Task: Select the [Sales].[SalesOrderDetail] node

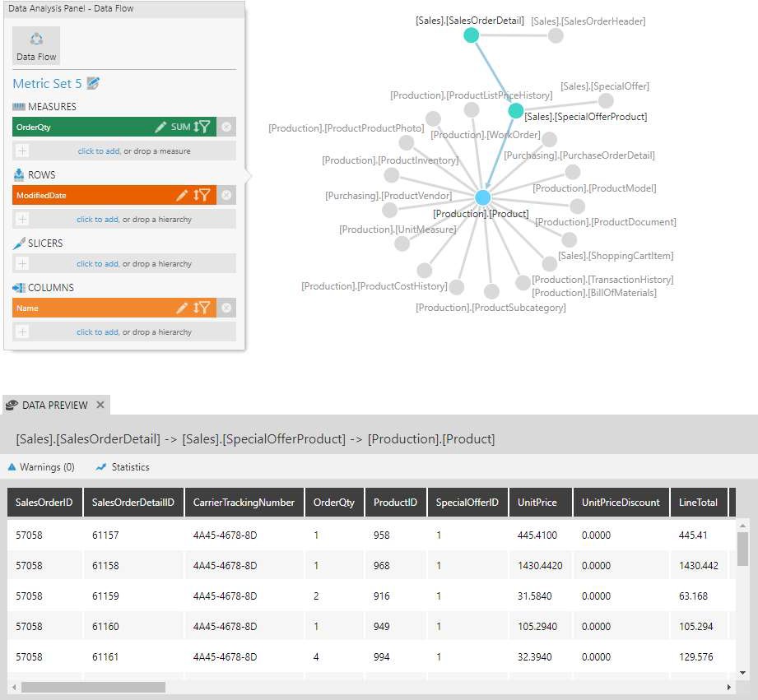Action: coord(471,35)
